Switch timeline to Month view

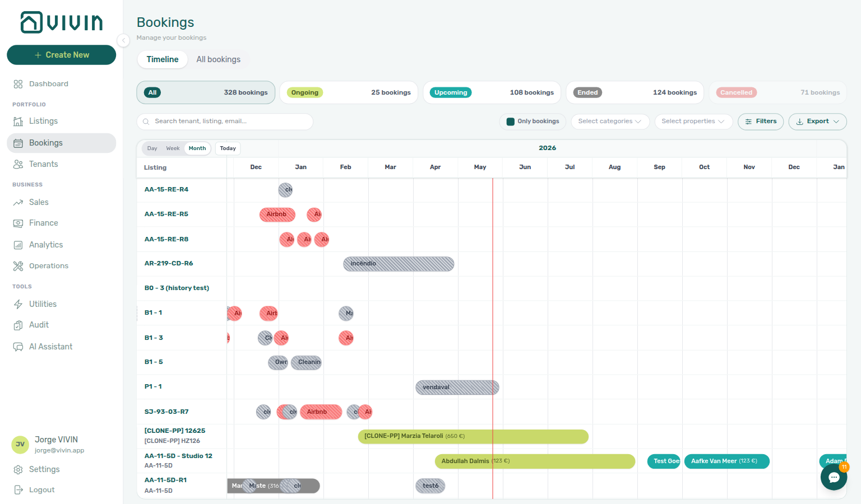pos(197,148)
